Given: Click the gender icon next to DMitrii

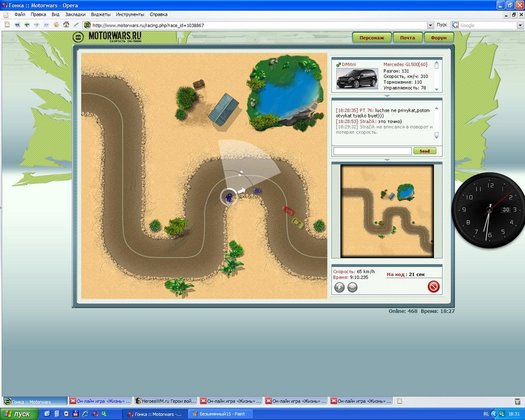Looking at the screenshot, I should click(x=339, y=64).
